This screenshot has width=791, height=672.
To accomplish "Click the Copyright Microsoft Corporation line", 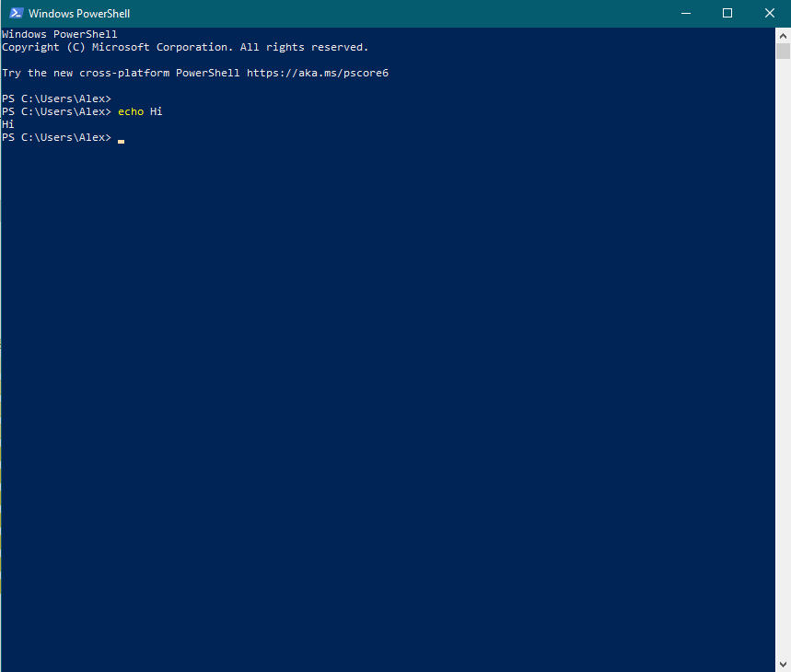I will point(184,46).
